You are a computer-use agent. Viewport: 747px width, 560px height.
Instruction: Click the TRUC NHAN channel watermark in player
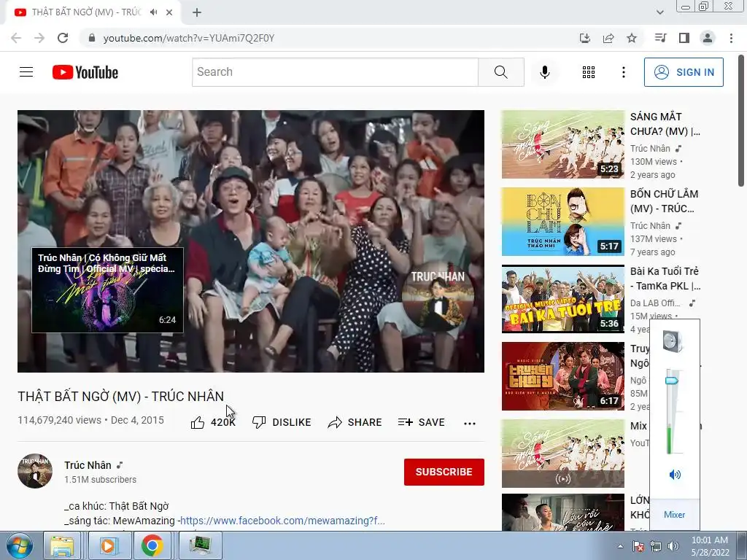[438, 296]
